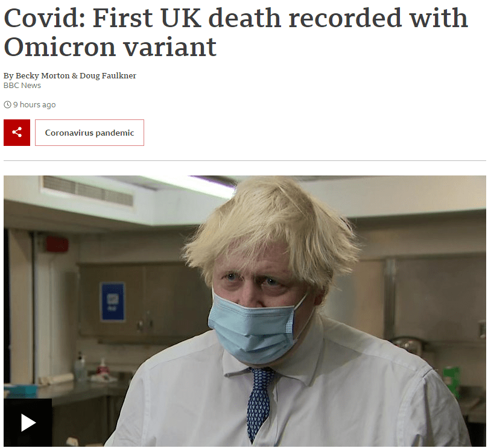Image resolution: width=488 pixels, height=448 pixels.
Task: Click the blue patterned tie in video
Action: click(259, 406)
